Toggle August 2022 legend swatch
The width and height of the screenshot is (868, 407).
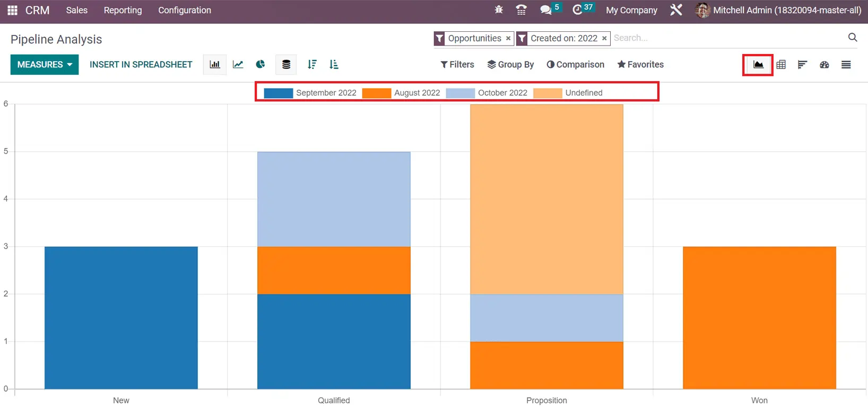click(x=377, y=93)
